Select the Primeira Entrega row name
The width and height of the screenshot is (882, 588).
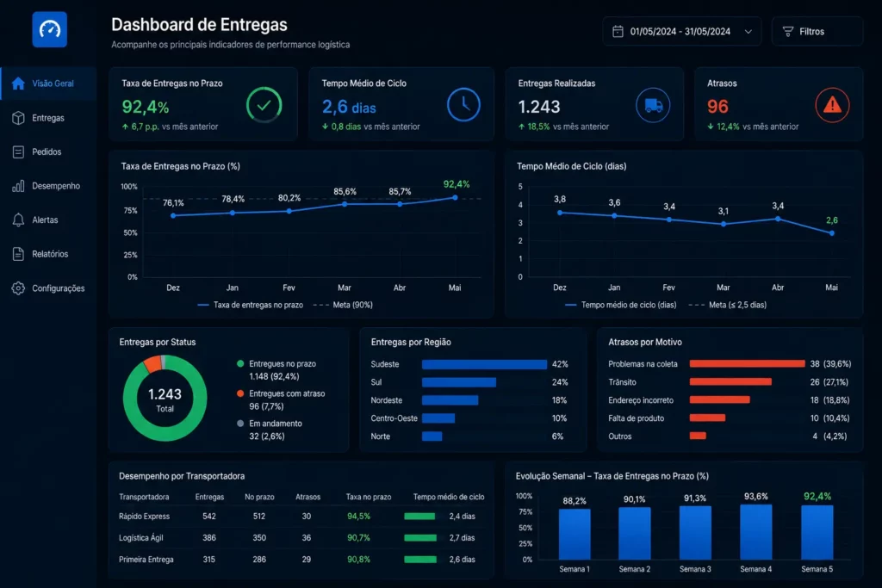click(146, 560)
